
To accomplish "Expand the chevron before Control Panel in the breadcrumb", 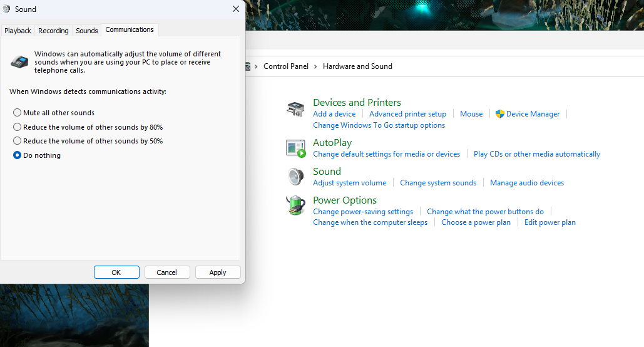I will click(x=256, y=66).
